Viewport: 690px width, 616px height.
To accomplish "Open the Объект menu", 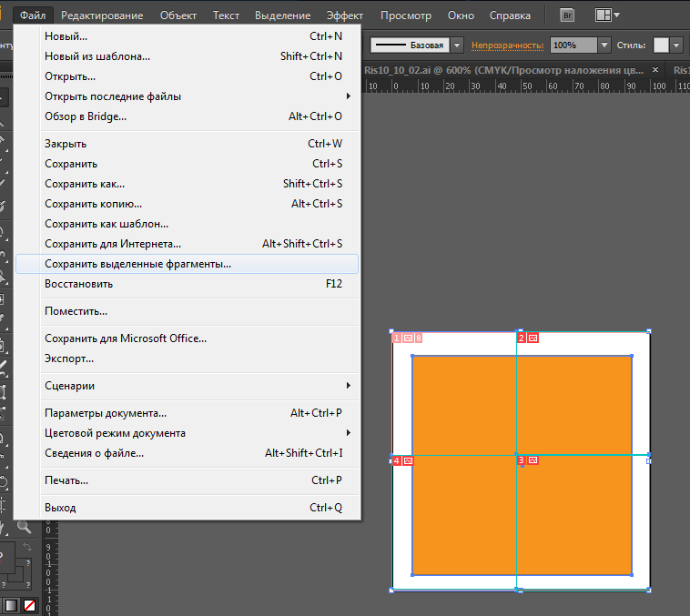I will [x=178, y=15].
